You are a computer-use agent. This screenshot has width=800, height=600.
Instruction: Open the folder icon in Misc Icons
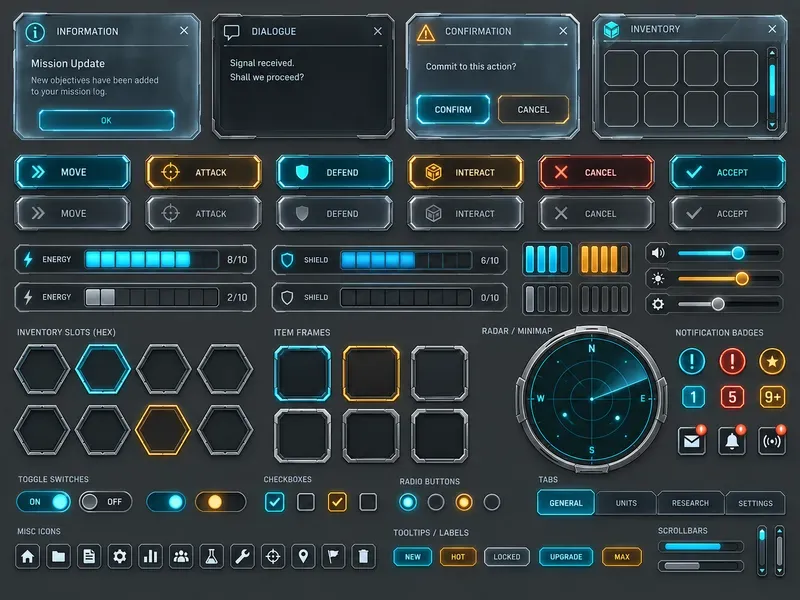(58, 556)
